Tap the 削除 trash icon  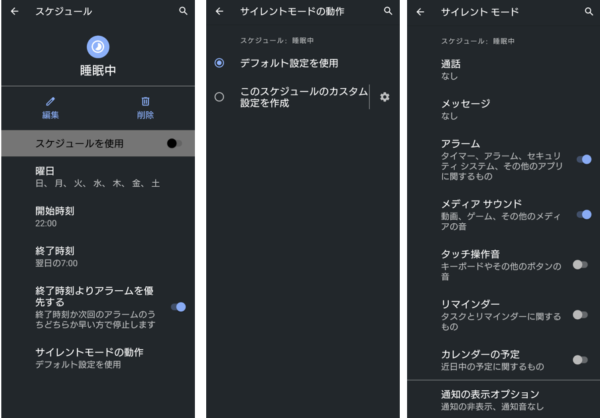coord(145,101)
